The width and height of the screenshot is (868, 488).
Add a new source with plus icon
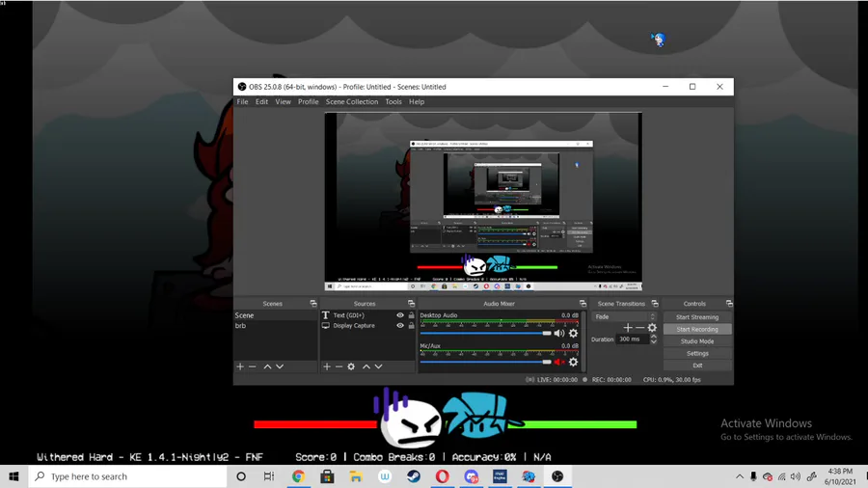(327, 366)
